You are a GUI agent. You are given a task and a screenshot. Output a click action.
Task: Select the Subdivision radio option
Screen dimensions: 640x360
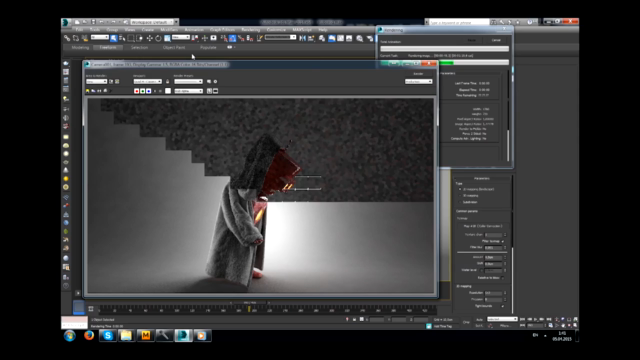point(460,202)
